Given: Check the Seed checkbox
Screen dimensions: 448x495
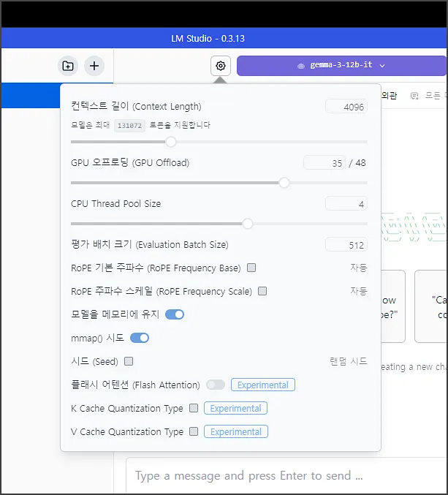Looking at the screenshot, I should pyautogui.click(x=129, y=361).
